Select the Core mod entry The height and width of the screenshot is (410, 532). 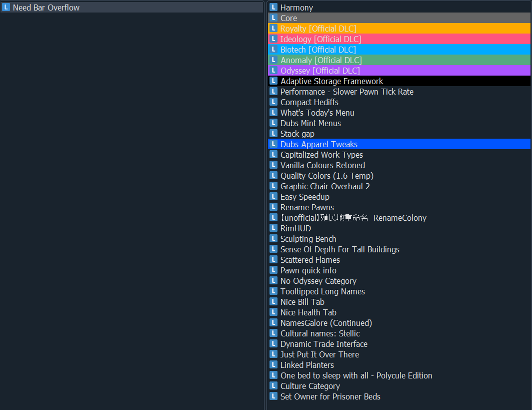[x=399, y=18]
